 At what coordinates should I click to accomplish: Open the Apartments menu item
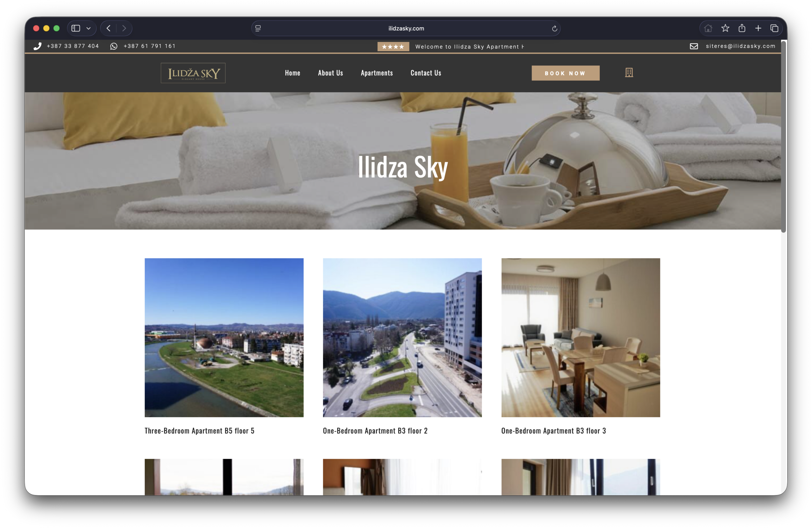pyautogui.click(x=377, y=73)
